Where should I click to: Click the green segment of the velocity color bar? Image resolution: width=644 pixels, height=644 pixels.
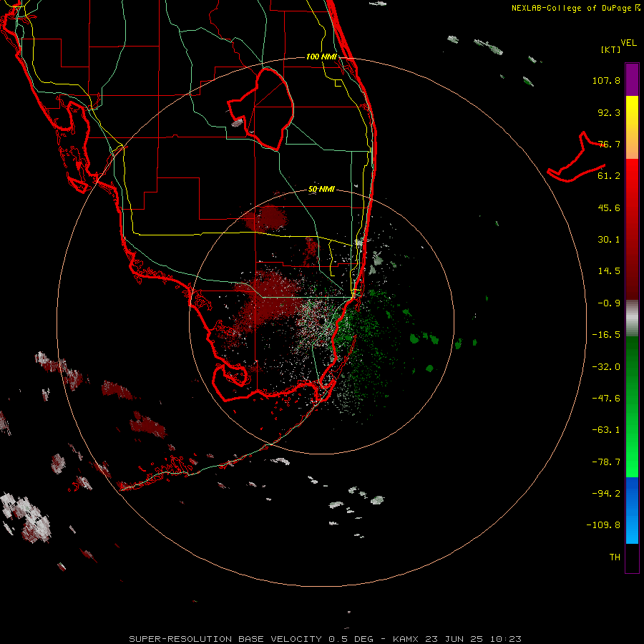[632, 406]
